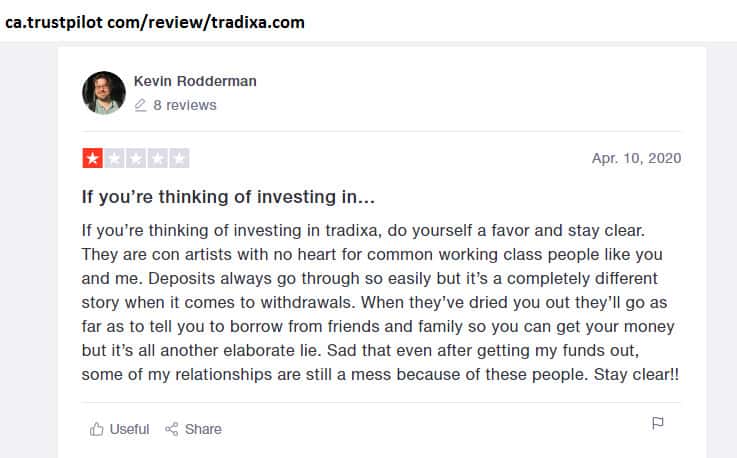Click the second grey rating star
The width and height of the screenshot is (737, 458).
pos(114,158)
